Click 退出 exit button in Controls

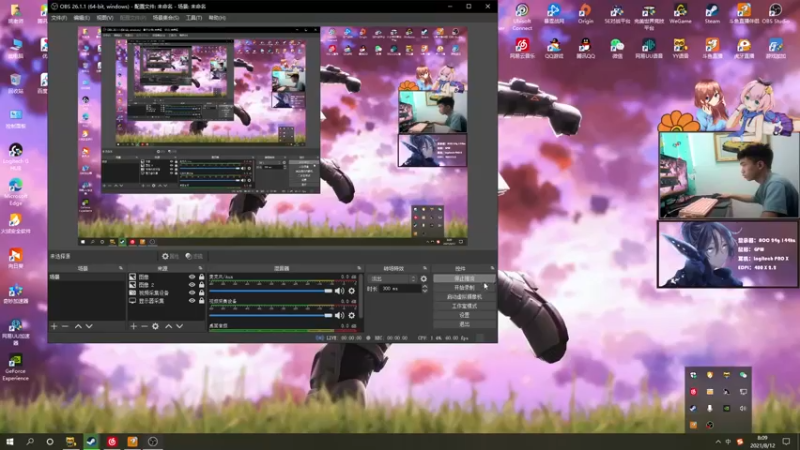[x=464, y=324]
